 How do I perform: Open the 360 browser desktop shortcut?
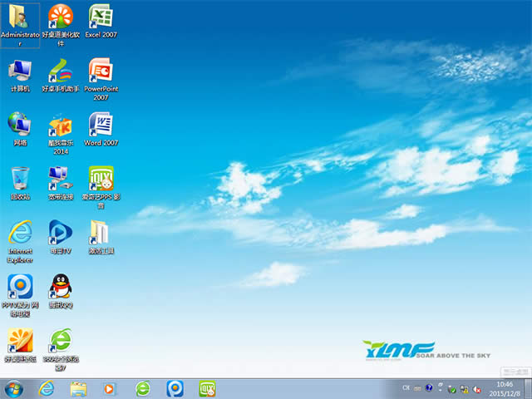[x=60, y=341]
